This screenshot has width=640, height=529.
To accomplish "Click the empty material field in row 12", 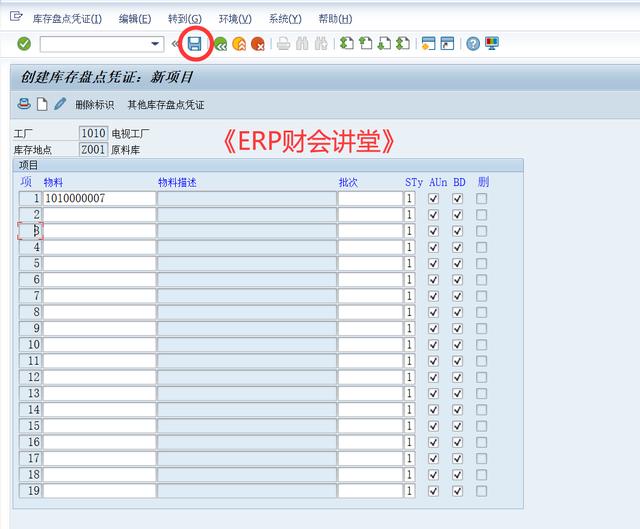I will click(99, 377).
